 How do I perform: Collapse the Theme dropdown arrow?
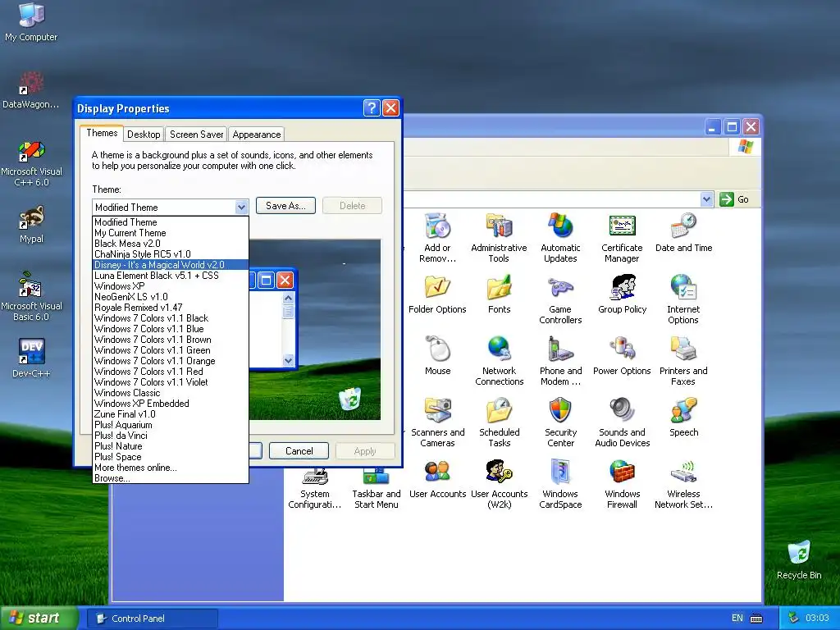(x=241, y=207)
